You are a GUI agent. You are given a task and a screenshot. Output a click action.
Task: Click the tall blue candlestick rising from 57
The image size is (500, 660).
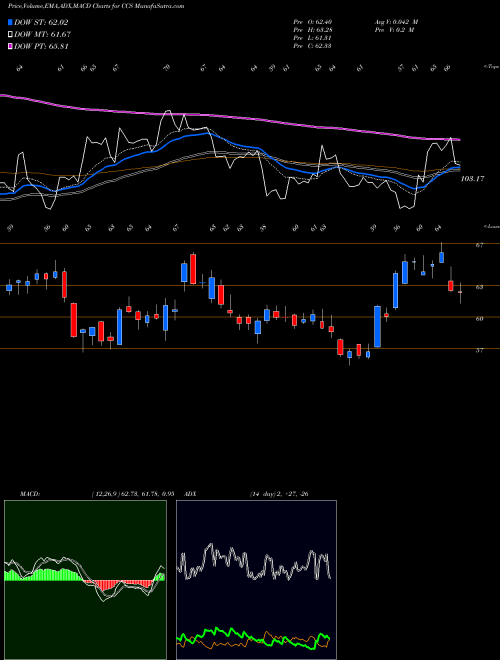[378, 327]
